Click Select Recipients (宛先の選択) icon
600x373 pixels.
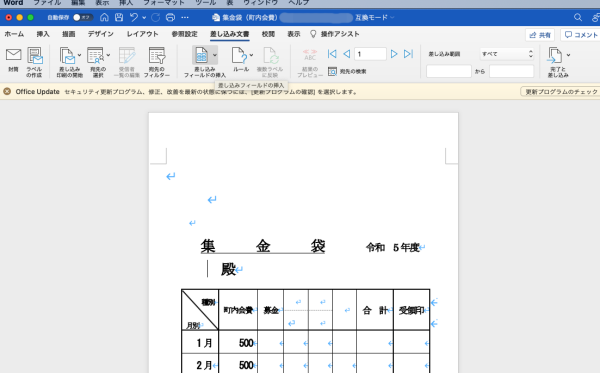95,55
